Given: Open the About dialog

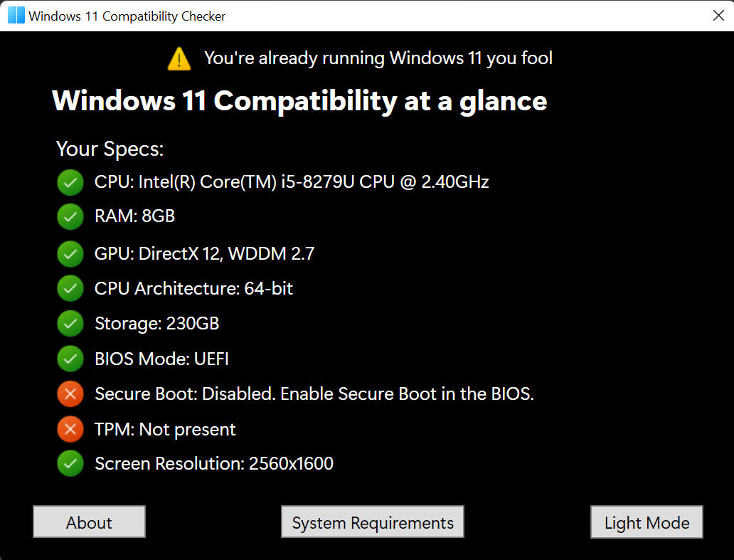Looking at the screenshot, I should (89, 522).
